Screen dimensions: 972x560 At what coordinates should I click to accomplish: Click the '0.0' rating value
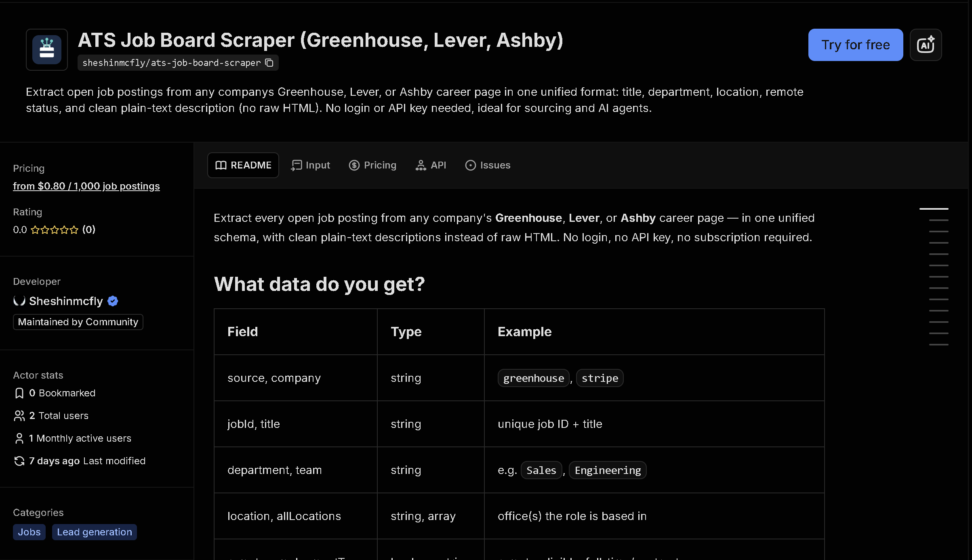(x=20, y=230)
